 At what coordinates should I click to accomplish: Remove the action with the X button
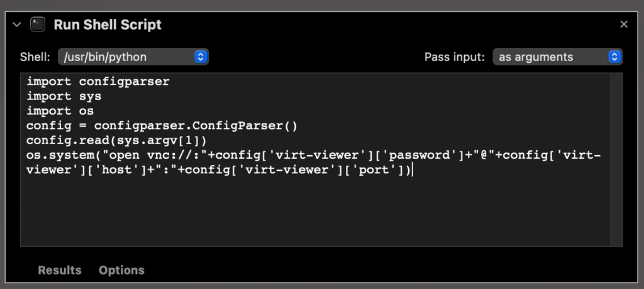pos(624,25)
